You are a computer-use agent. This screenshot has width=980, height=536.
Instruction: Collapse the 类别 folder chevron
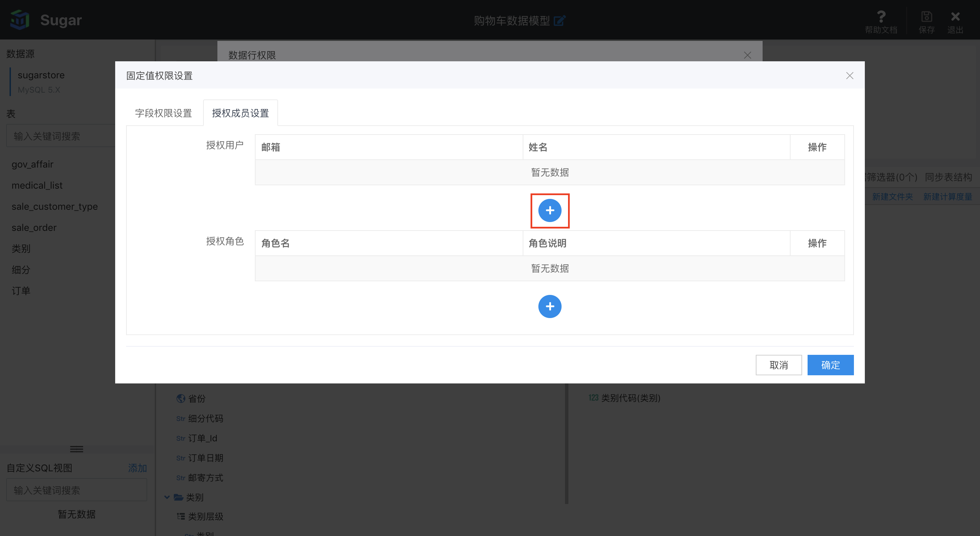167,497
